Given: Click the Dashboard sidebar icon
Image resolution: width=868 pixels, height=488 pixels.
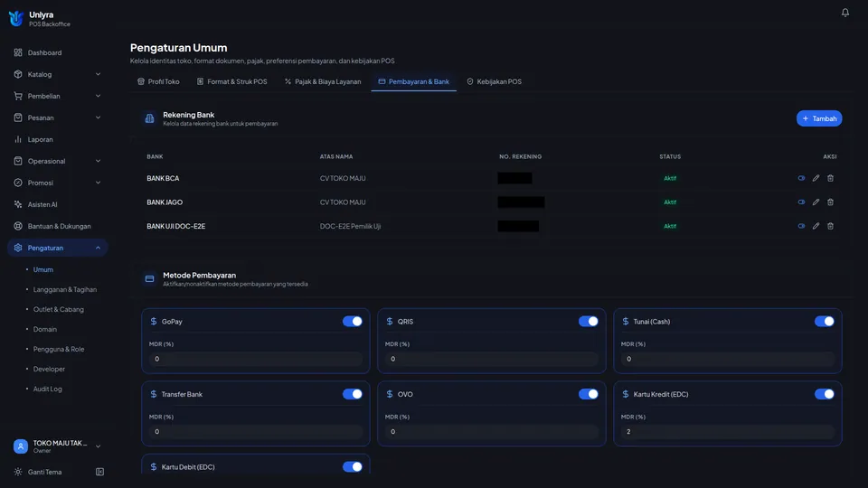Looking at the screenshot, I should tap(18, 52).
